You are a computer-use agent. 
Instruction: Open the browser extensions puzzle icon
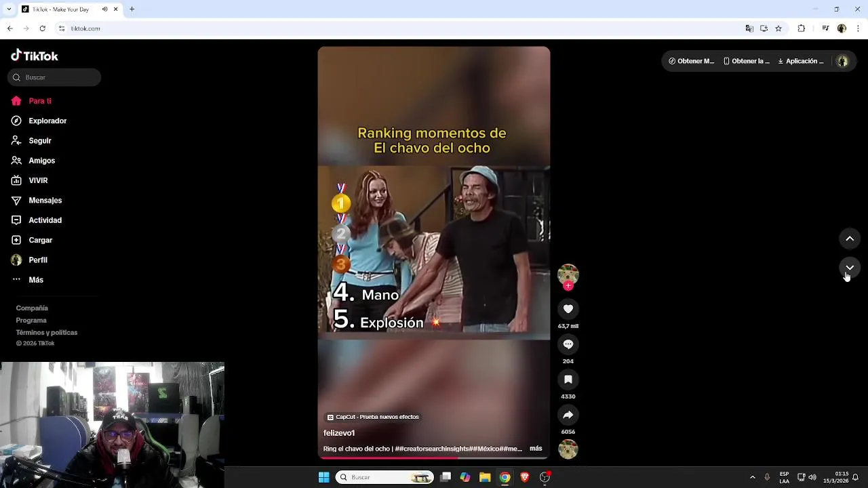pyautogui.click(x=802, y=28)
